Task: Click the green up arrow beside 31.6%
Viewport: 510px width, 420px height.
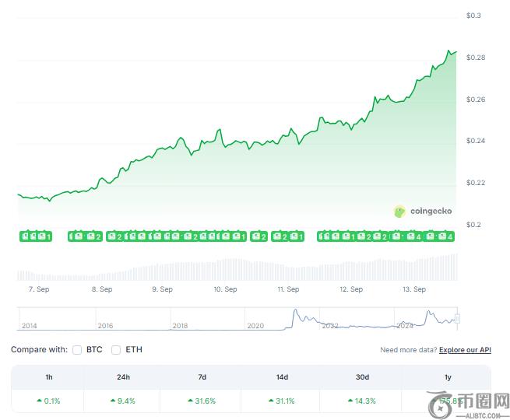Action: [x=191, y=401]
